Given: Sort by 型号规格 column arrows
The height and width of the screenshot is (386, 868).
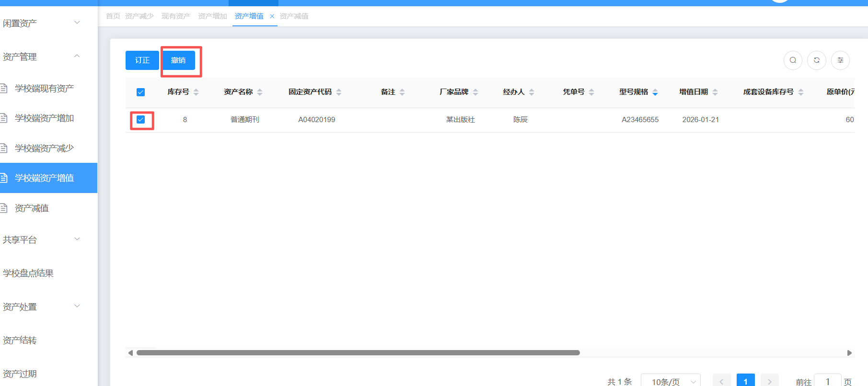Looking at the screenshot, I should [x=655, y=92].
